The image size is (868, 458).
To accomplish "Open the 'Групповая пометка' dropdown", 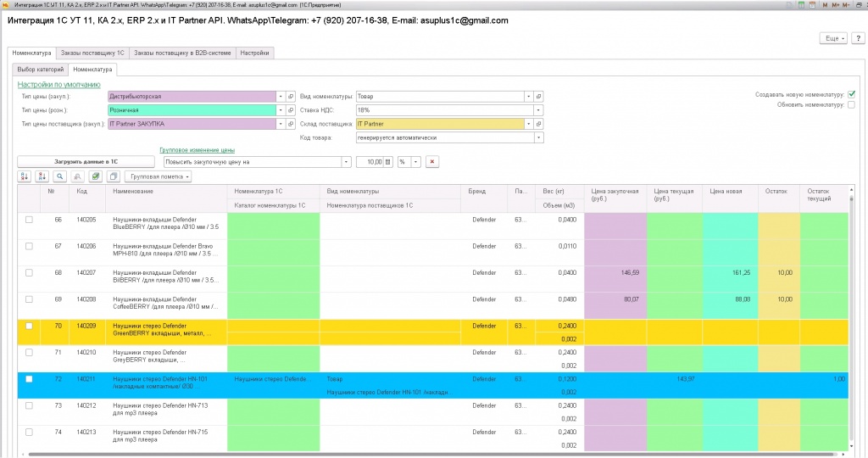I will (x=158, y=176).
